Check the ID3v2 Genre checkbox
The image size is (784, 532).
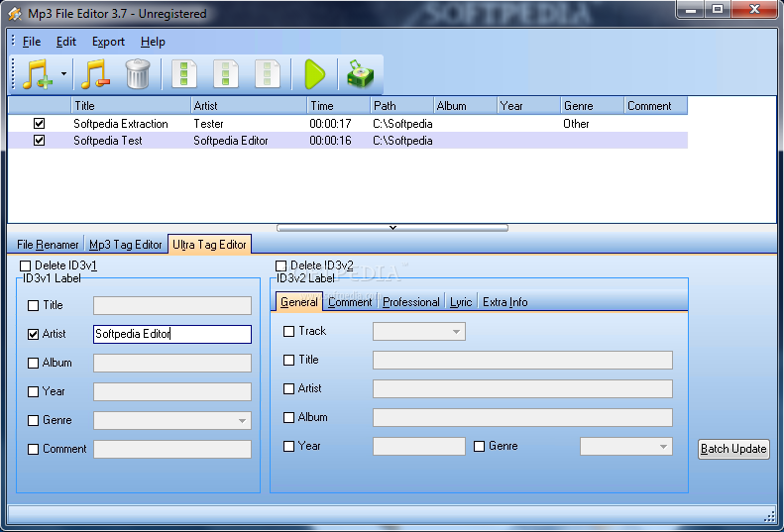tap(479, 446)
